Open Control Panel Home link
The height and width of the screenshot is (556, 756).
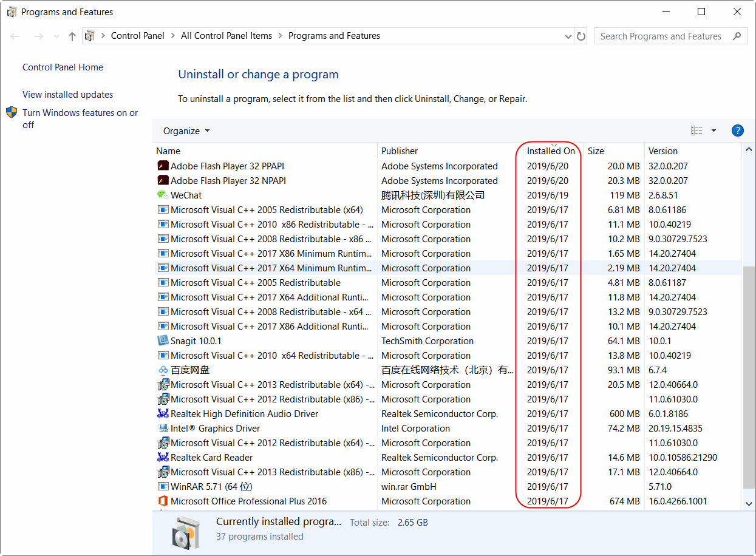click(63, 67)
